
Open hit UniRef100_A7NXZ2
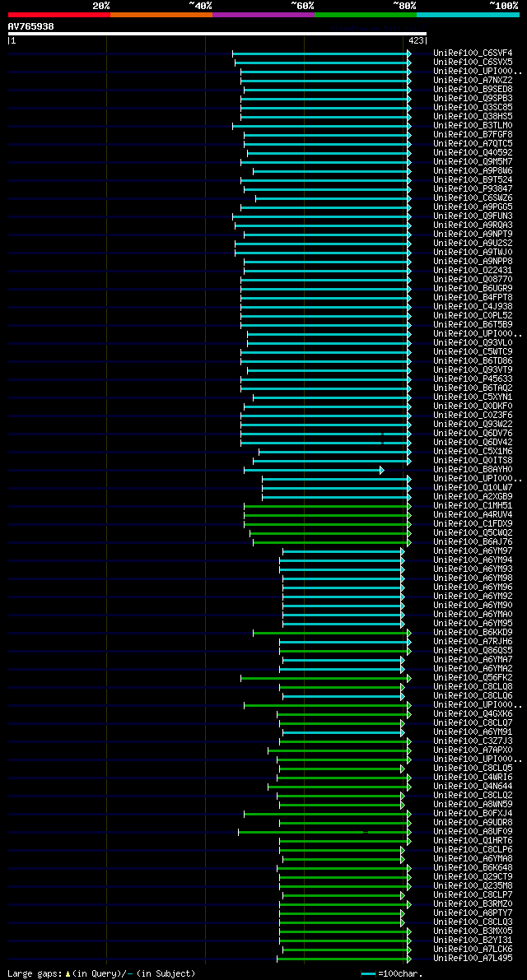[x=473, y=81]
